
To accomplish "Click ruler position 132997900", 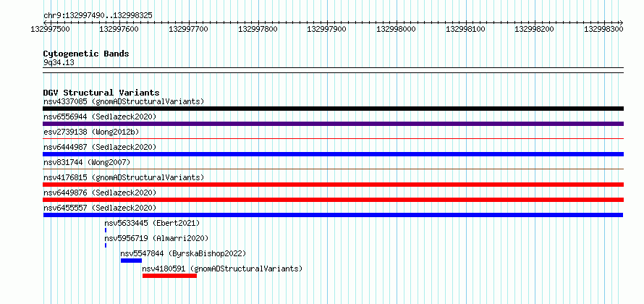I will point(327,29).
